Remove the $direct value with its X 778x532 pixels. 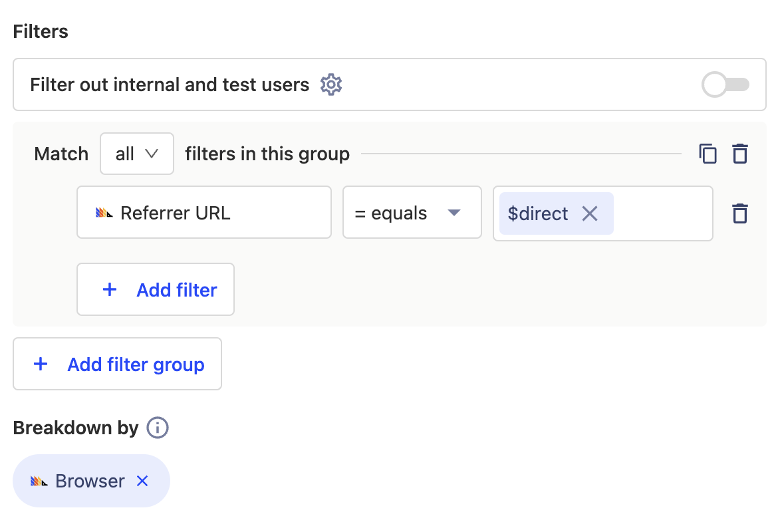tap(589, 213)
